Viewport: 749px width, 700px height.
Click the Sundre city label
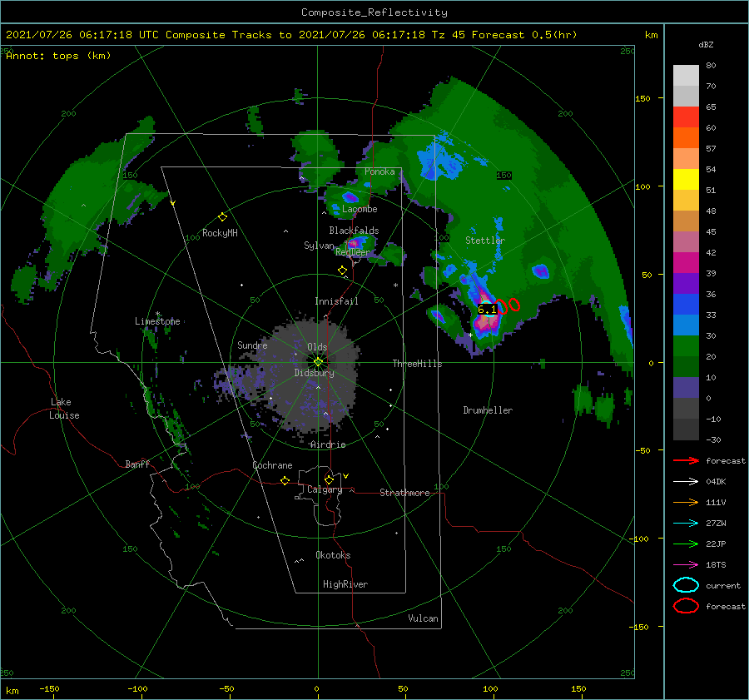(252, 345)
